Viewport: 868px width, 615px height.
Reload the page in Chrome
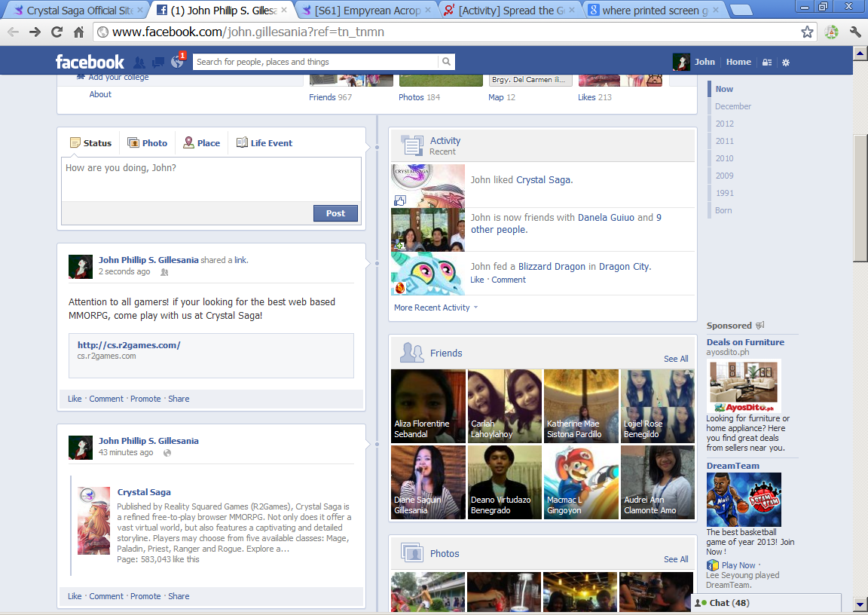coord(57,32)
